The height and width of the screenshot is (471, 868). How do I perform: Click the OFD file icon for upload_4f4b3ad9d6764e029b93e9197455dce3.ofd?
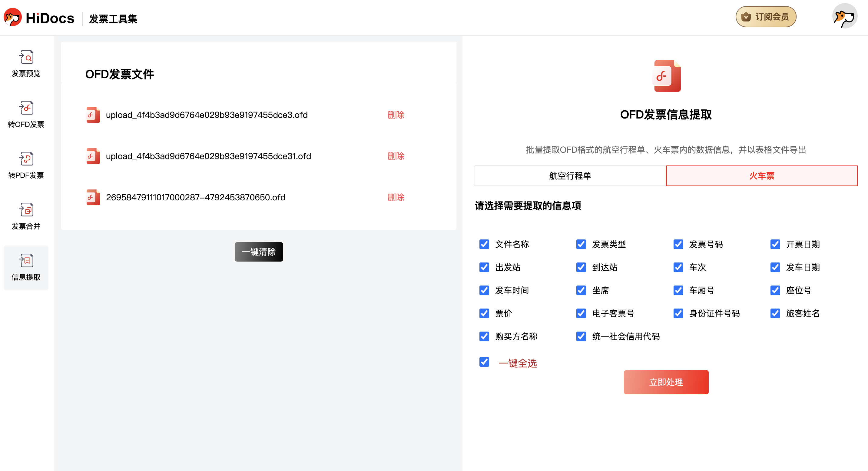click(93, 115)
